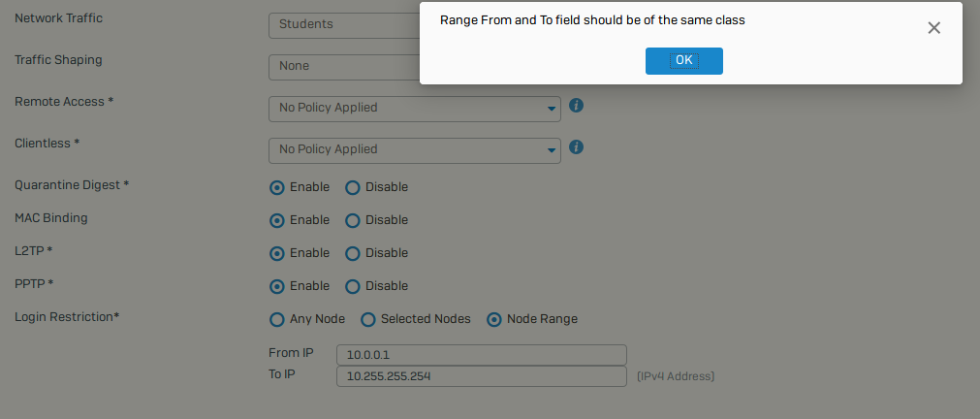Open the Remote Access policy dropdown
Image resolution: width=980 pixels, height=419 pixels.
coord(414,109)
